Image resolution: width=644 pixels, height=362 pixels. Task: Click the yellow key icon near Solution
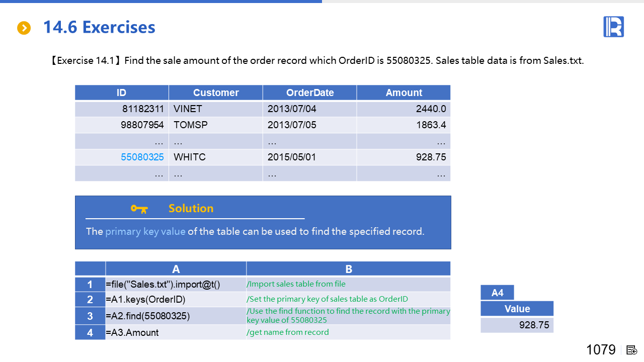point(139,209)
